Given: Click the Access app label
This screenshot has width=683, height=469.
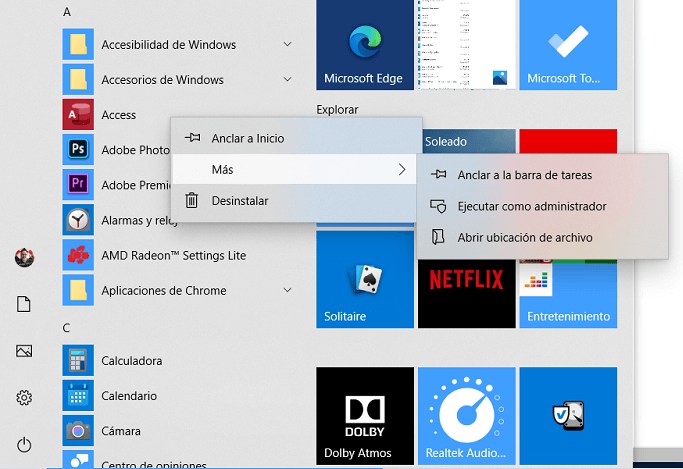Looking at the screenshot, I should click(118, 115).
